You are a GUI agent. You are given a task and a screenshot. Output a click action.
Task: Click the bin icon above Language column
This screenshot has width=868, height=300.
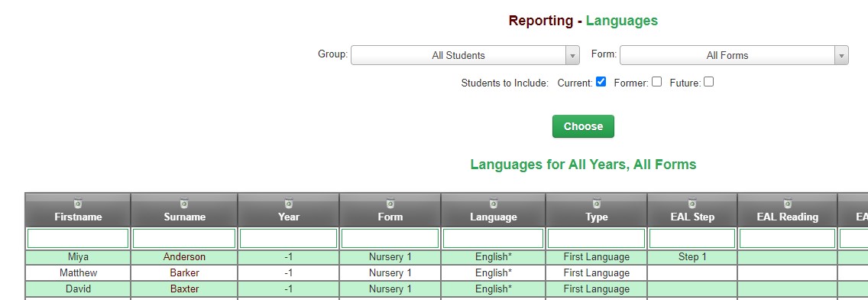494,204
